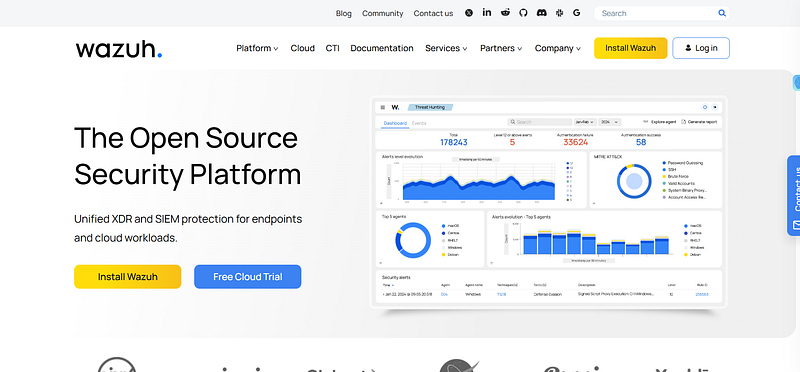800x372 pixels.
Task: Visit the Community link
Action: click(383, 13)
